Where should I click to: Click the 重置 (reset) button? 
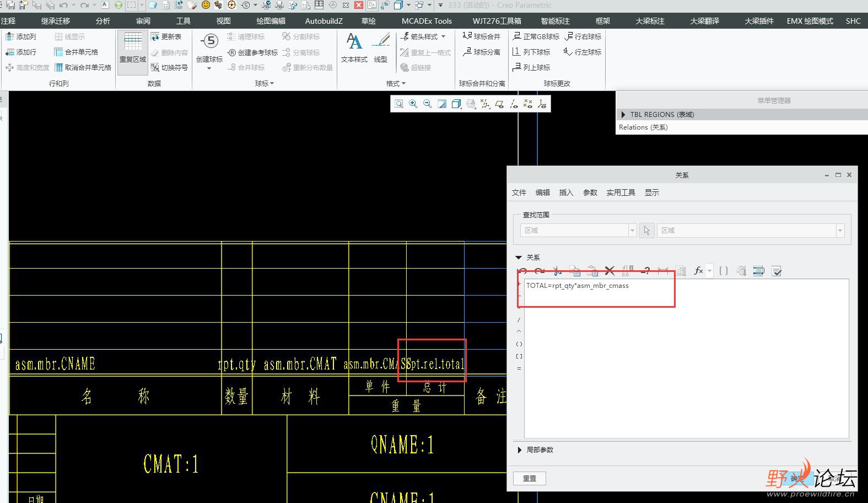(x=530, y=478)
